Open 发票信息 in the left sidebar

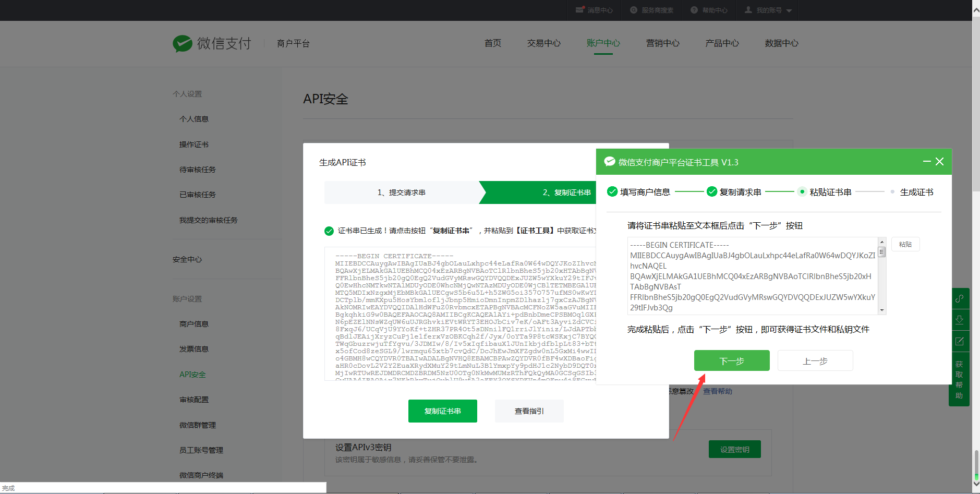pos(194,349)
